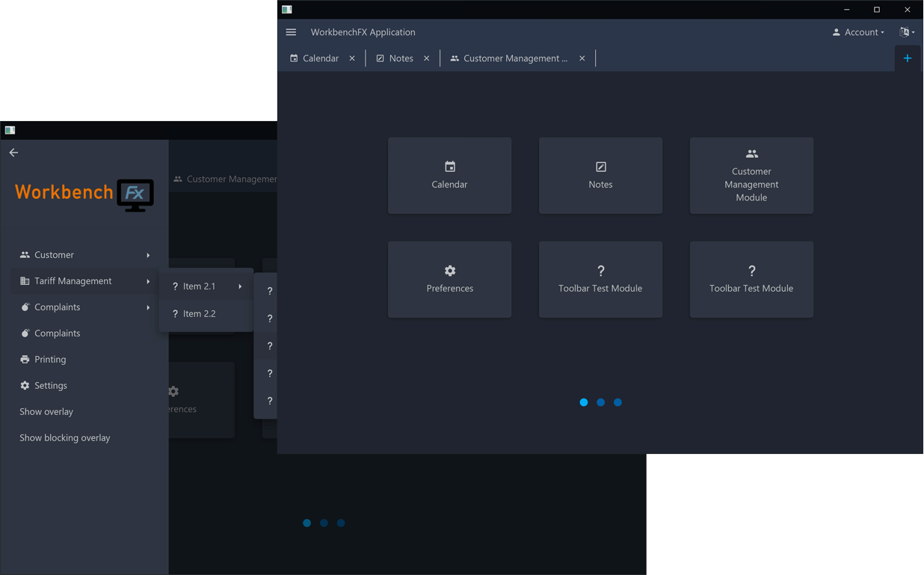Click the hamburger navigation drawer icon

pos(291,32)
